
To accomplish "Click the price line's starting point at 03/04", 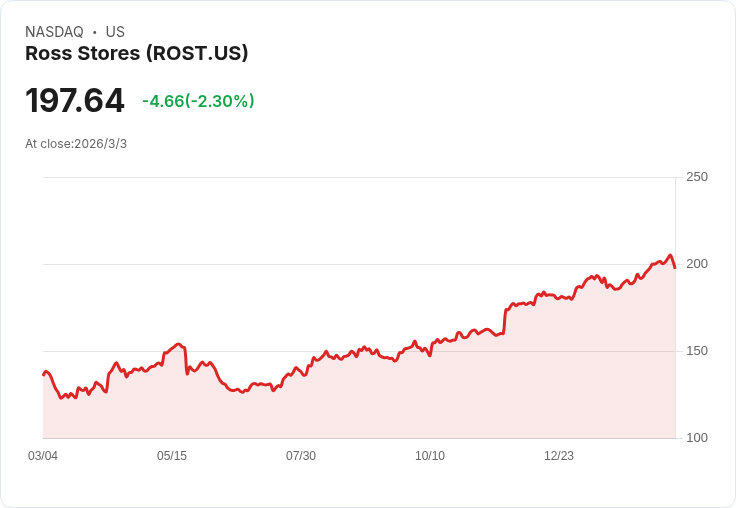I will click(43, 375).
